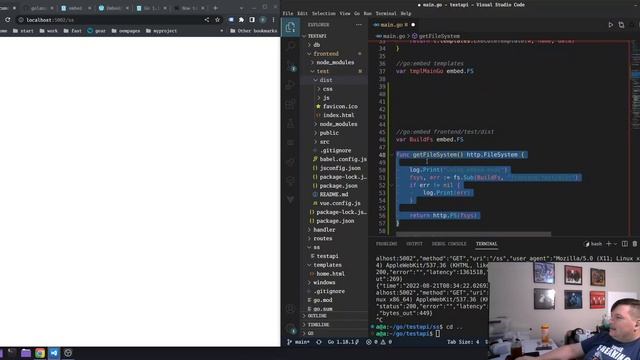640x360 pixels.
Task: Open Source Control view in activity bar
Action: point(291,65)
